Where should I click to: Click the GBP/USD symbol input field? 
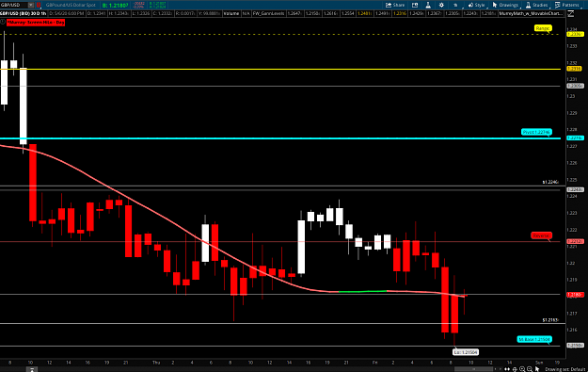[14, 5]
